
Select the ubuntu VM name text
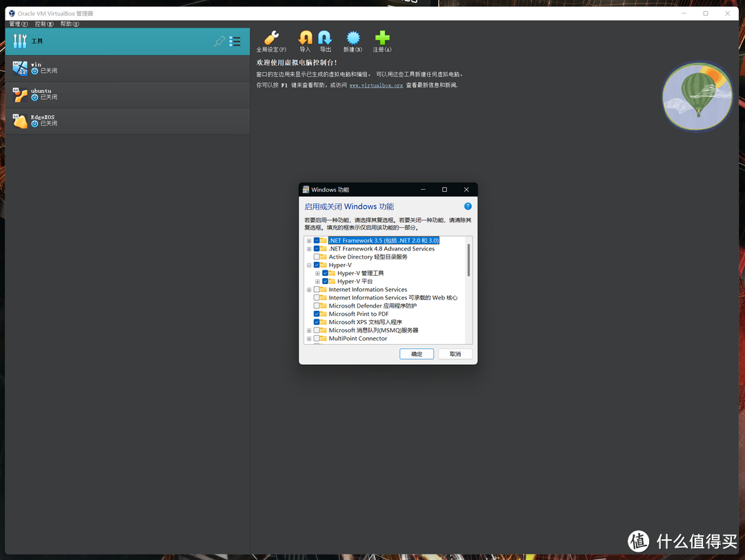click(x=41, y=91)
